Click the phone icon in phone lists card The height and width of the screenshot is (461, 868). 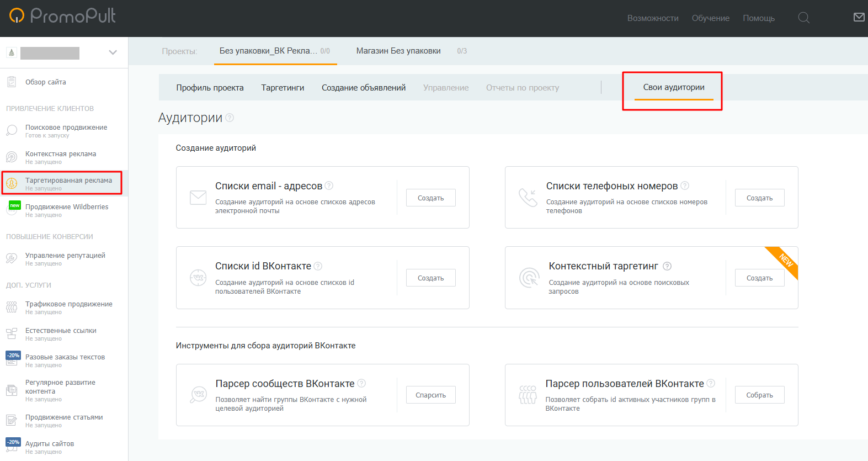(528, 198)
